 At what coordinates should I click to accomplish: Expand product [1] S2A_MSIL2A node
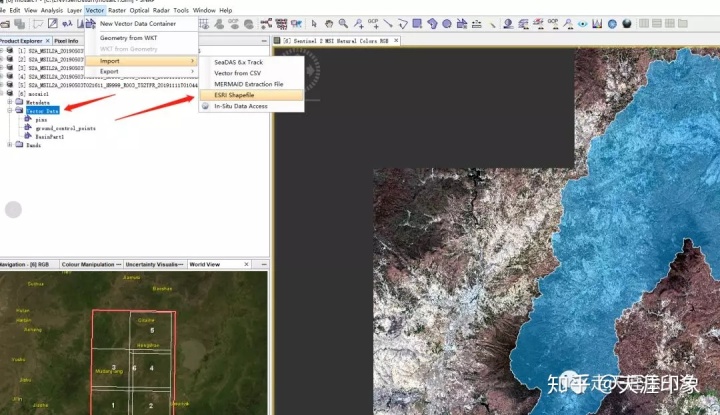coord(1,50)
